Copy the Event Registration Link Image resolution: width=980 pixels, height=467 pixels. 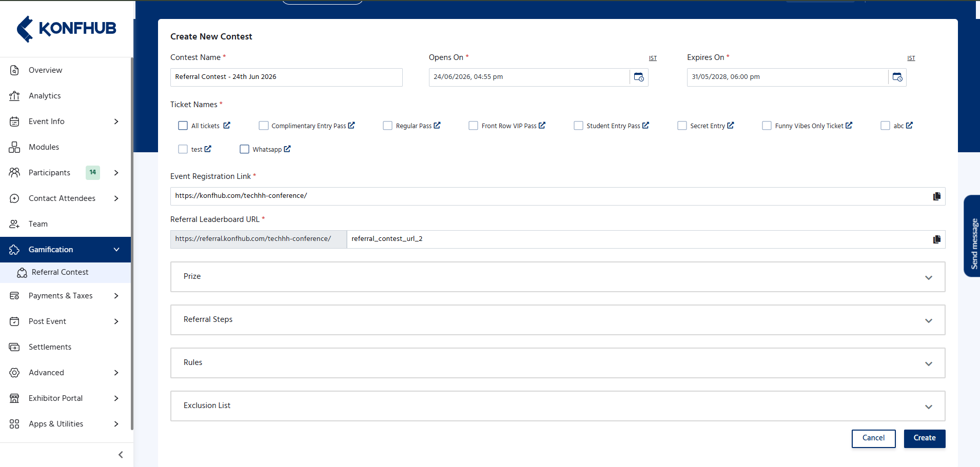(x=937, y=196)
